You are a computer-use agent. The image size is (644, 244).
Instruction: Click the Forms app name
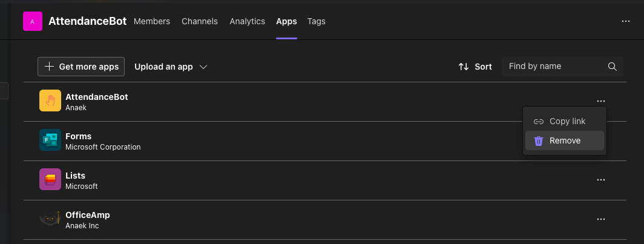[79, 136]
